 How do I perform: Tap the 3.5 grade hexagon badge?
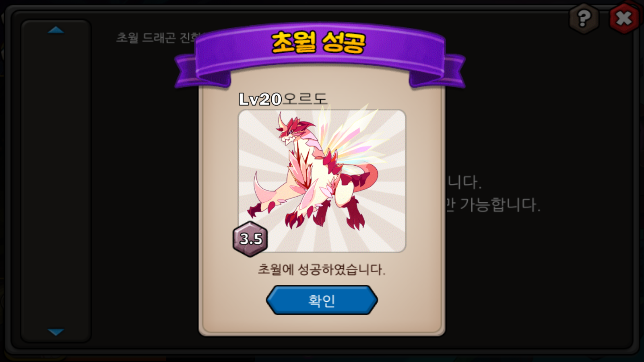[250, 239]
